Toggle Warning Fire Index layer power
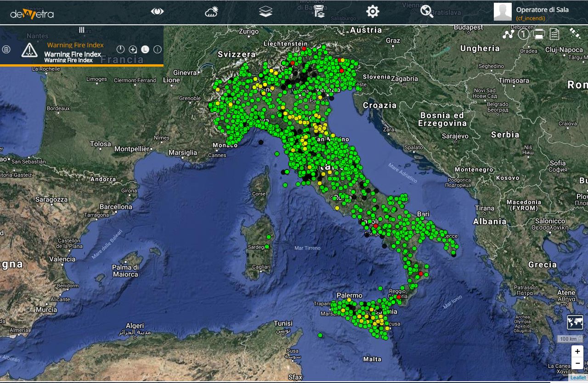 [120, 49]
